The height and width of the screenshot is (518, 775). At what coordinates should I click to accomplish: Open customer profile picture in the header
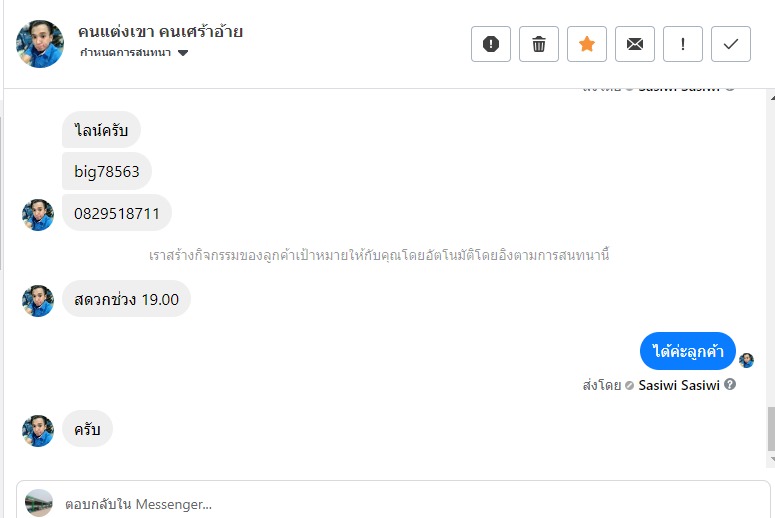tap(40, 44)
